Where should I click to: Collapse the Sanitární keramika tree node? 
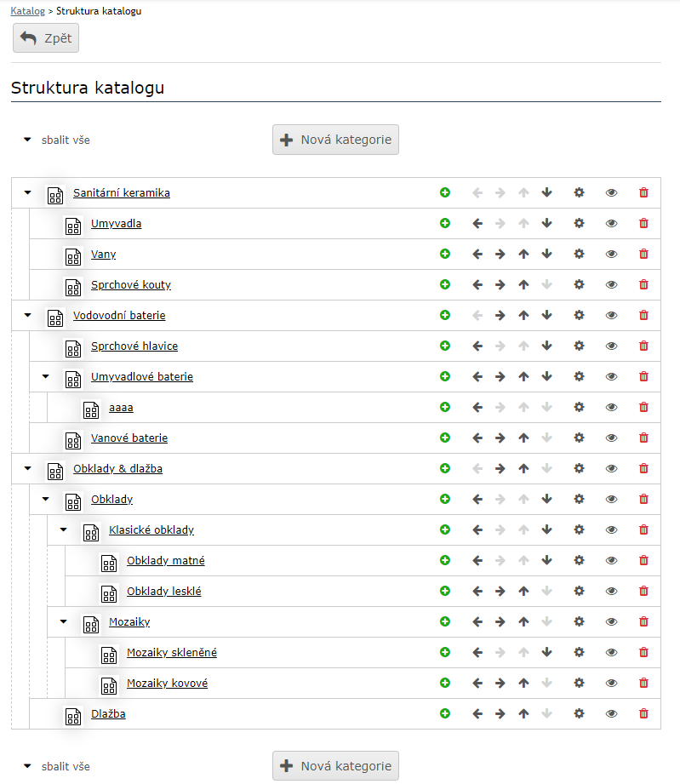pyautogui.click(x=27, y=192)
